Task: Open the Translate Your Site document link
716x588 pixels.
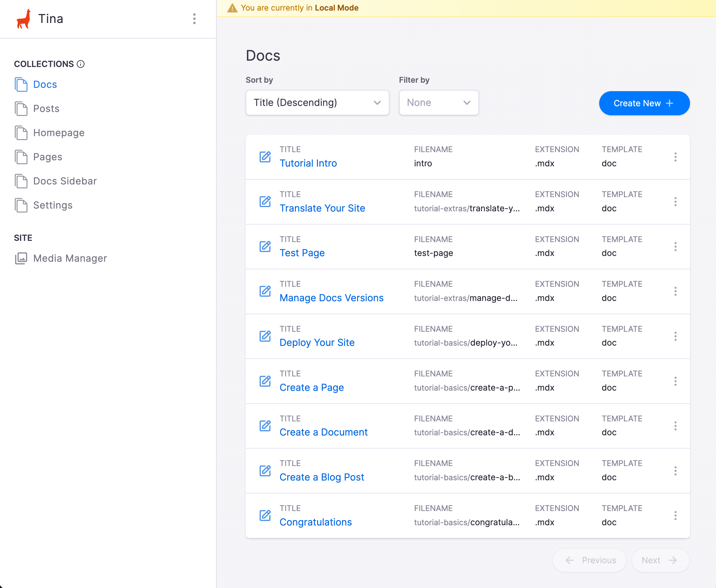Action: tap(322, 208)
